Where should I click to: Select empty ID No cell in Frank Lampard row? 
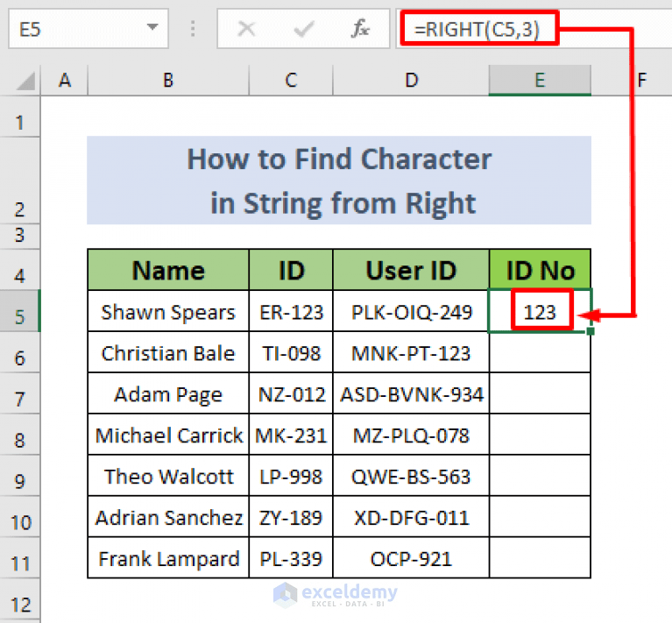point(540,558)
